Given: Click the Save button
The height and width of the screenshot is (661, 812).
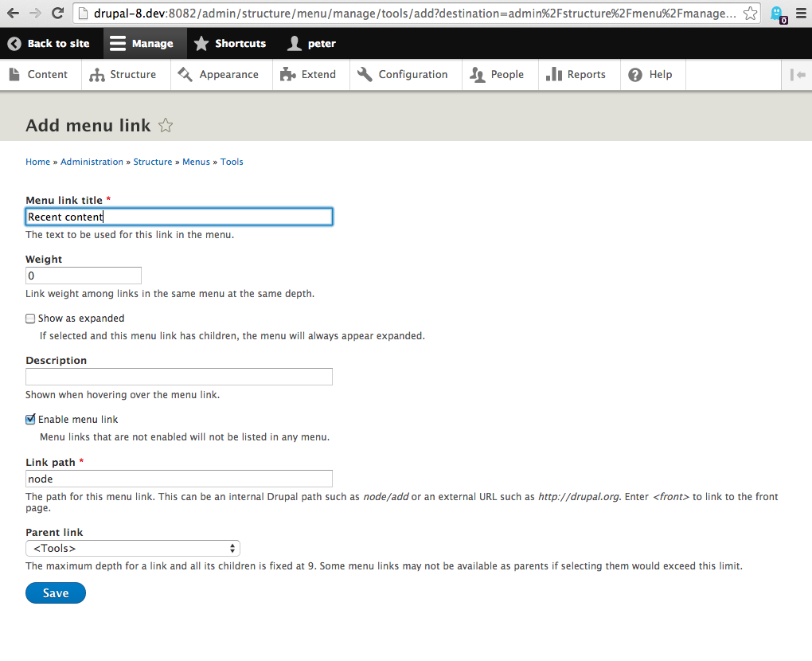Looking at the screenshot, I should pyautogui.click(x=56, y=593).
